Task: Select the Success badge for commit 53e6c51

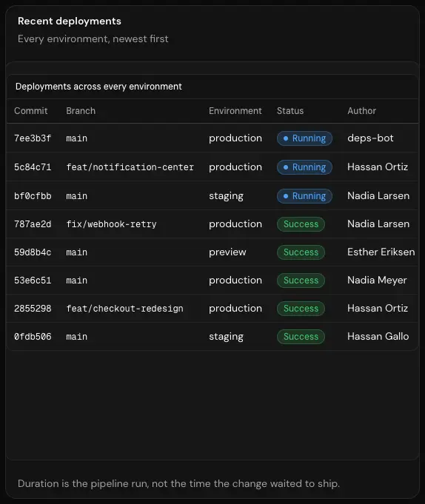Action: tap(301, 280)
